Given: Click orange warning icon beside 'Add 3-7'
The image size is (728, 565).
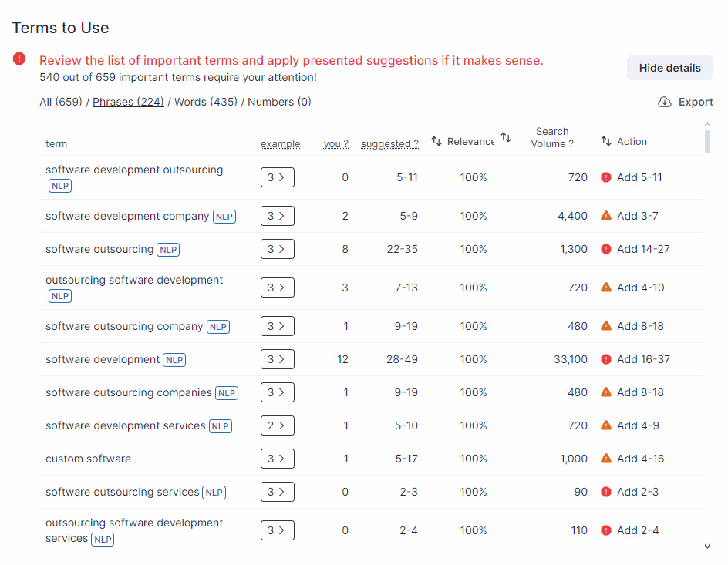Looking at the screenshot, I should [606, 216].
